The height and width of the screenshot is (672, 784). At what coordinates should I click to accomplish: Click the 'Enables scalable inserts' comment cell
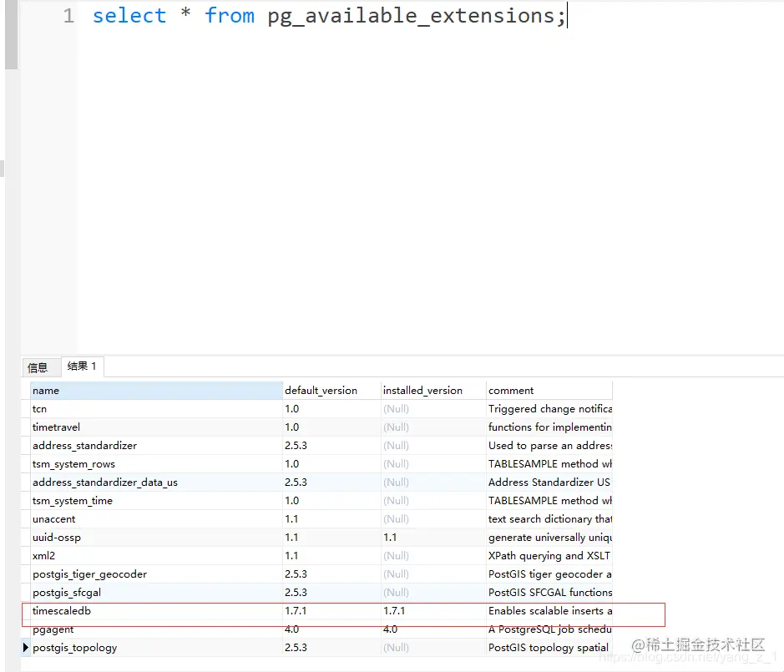coord(549,611)
